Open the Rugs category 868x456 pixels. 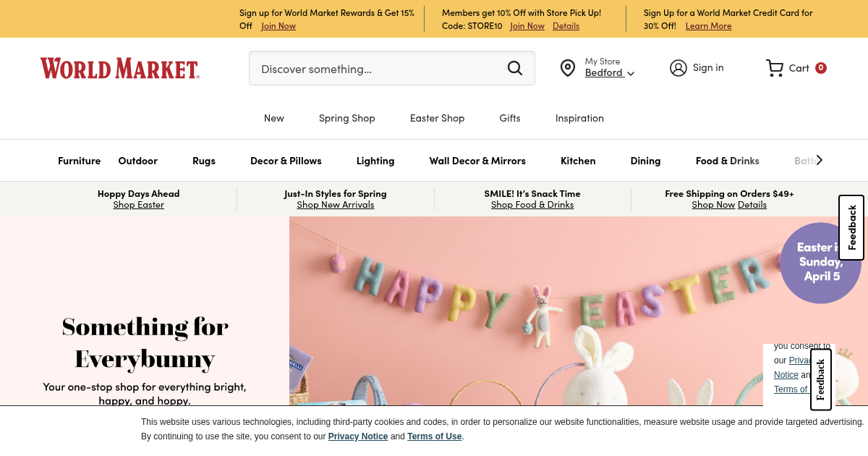coord(204,161)
